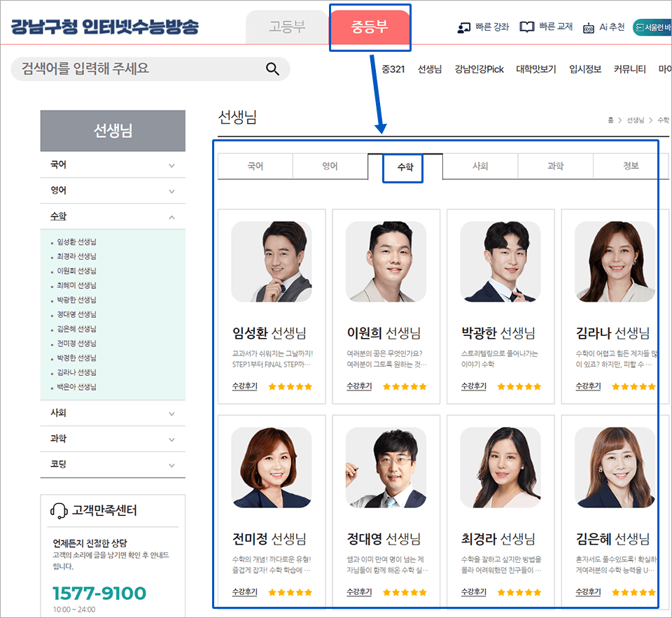Open 커뮤니티 menu
672x618 pixels.
pos(629,69)
